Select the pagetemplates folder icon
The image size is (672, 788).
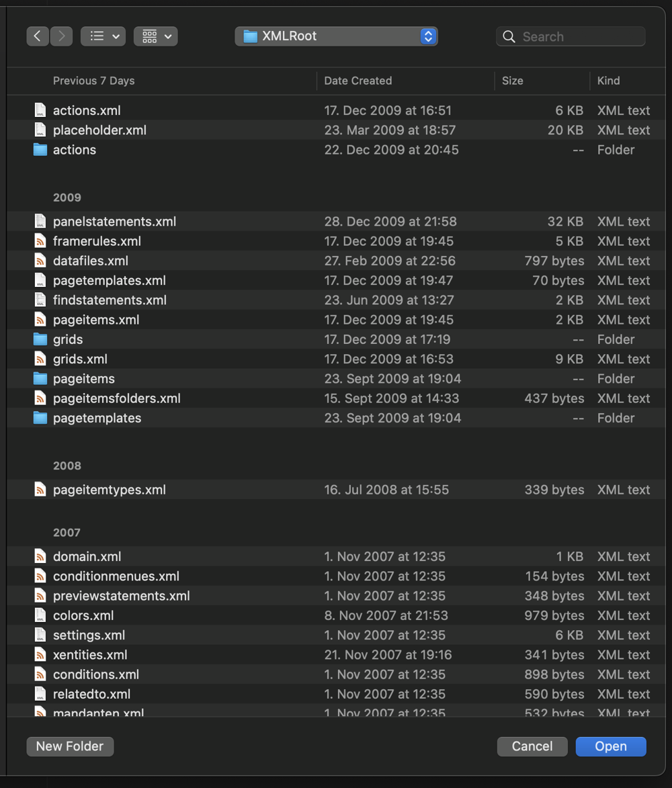(40, 418)
